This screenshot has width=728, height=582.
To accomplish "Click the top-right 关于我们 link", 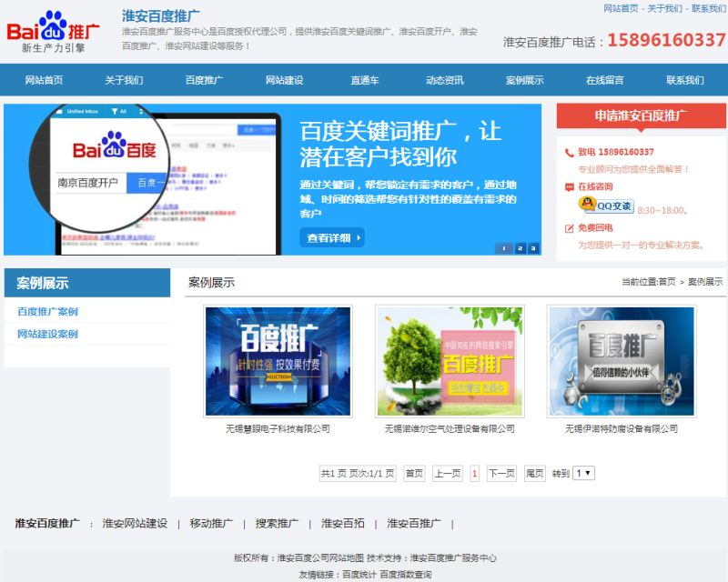I will [x=665, y=8].
